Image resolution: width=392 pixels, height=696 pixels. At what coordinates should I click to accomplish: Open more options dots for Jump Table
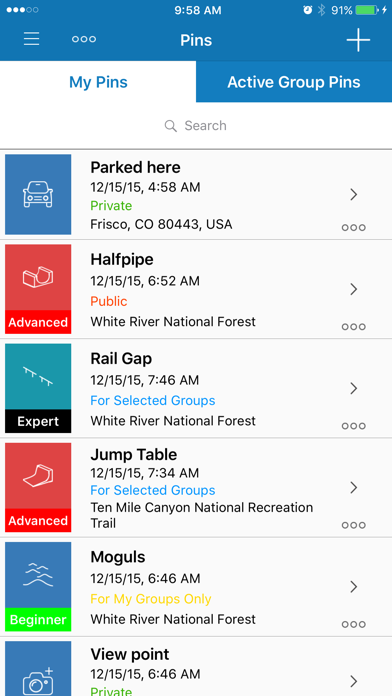354,525
